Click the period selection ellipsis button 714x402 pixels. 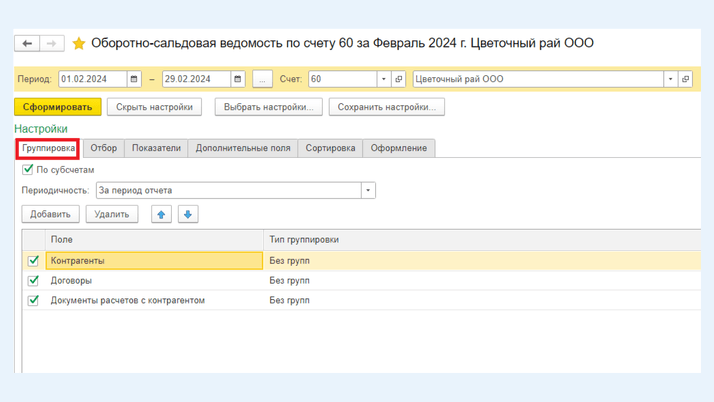click(x=262, y=79)
